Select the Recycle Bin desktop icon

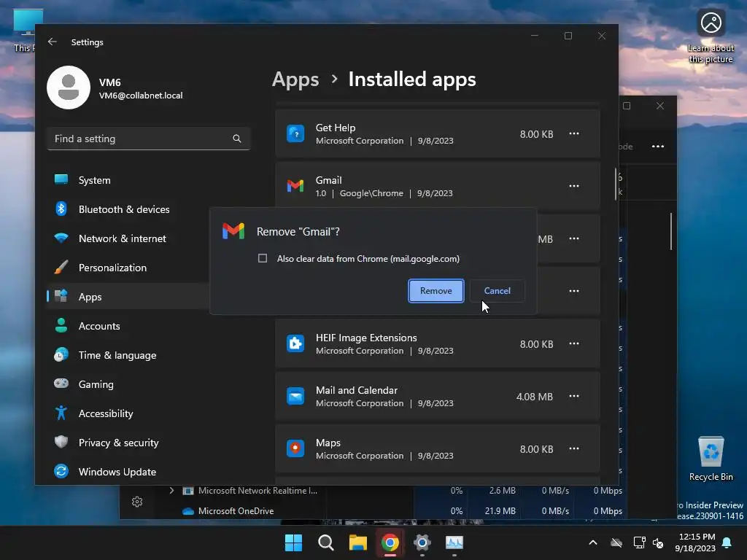pos(711,459)
